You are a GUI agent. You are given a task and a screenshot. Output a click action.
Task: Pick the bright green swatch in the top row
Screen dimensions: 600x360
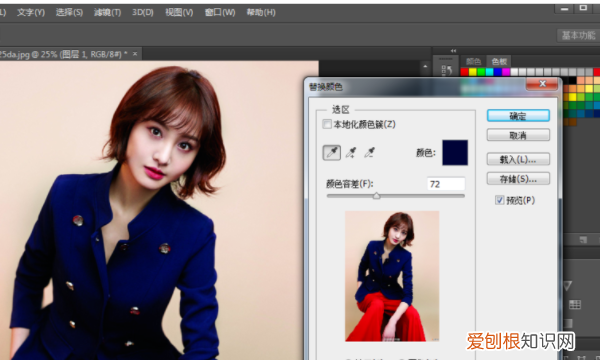click(481, 72)
